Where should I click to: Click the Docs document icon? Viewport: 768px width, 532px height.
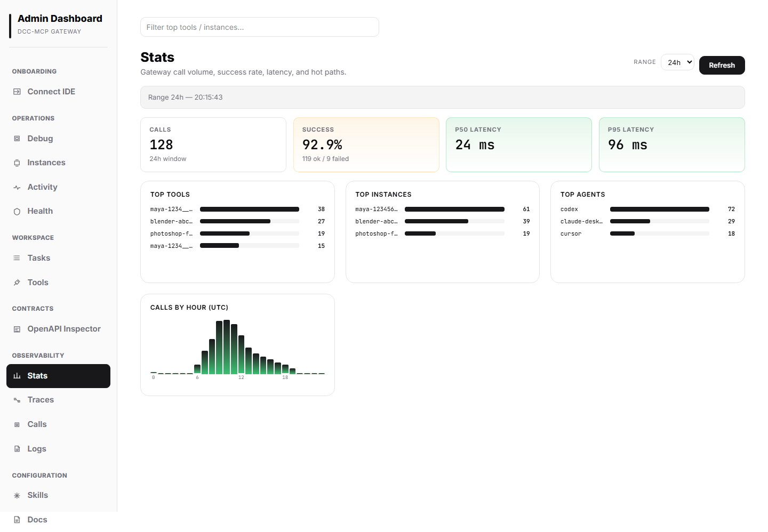coord(17,520)
